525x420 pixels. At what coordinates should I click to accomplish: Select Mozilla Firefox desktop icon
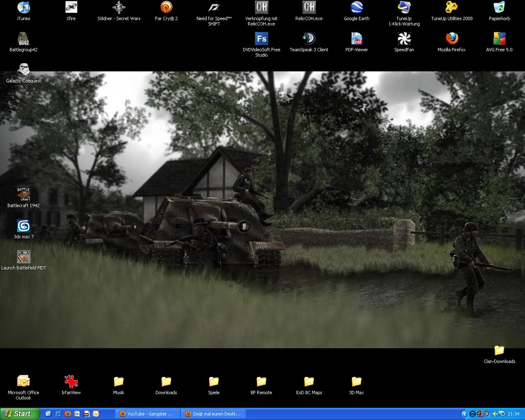point(452,42)
